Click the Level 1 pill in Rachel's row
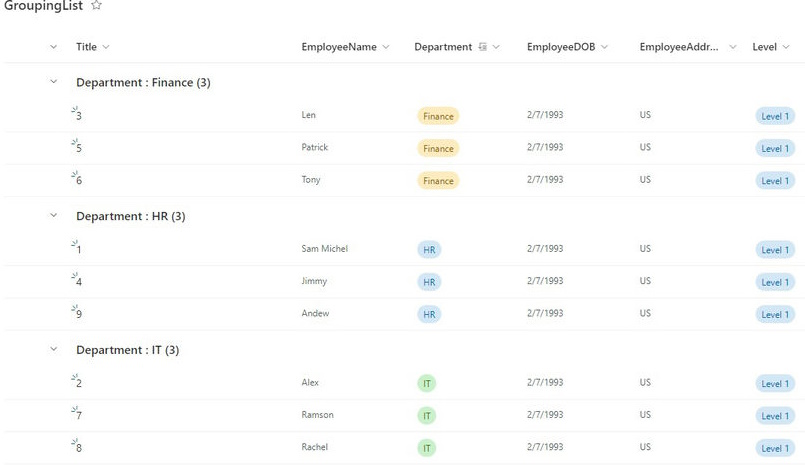 coord(775,448)
